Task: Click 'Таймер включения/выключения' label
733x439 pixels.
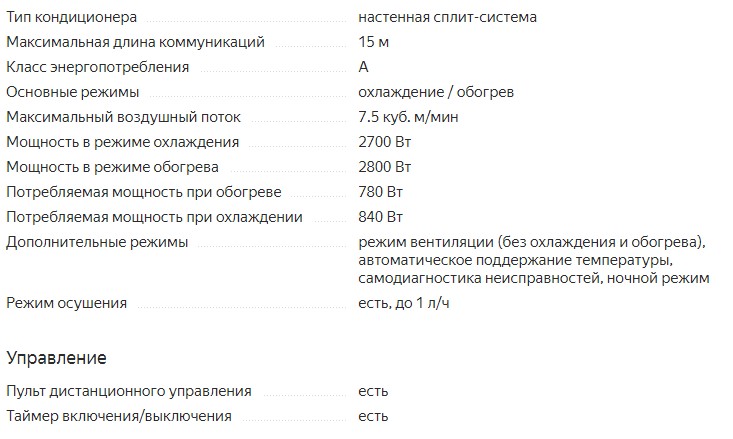Action: coord(119,416)
